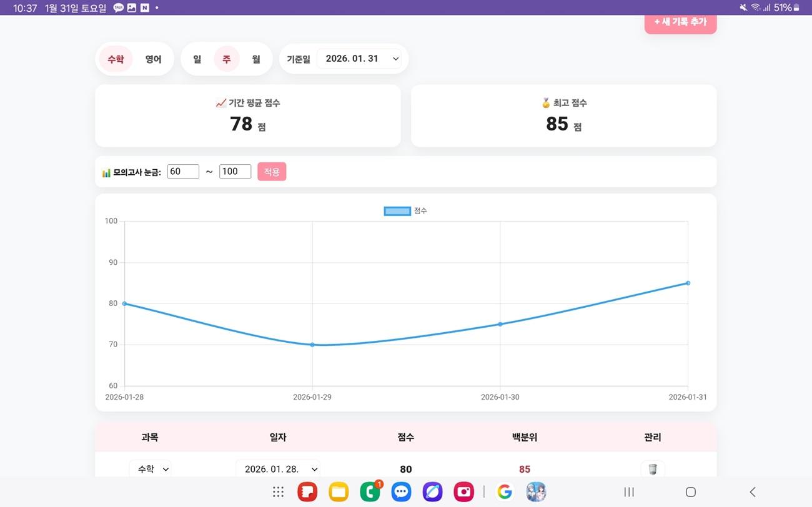
Task: Open the Messages app in the taskbar
Action: (x=401, y=492)
